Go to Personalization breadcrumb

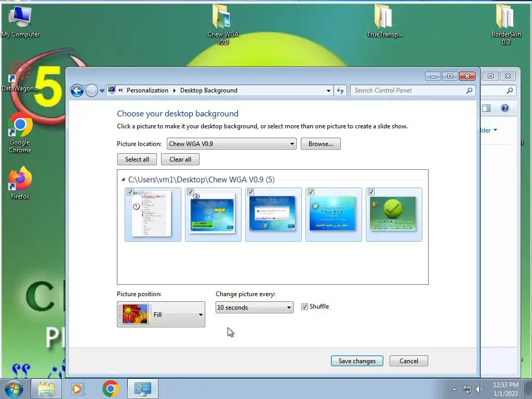pos(147,90)
